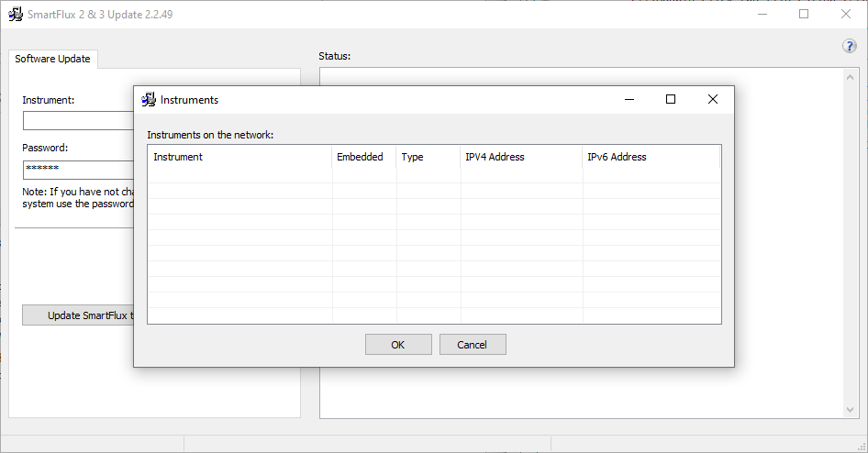Click the Instruments dialog title bar icon
The height and width of the screenshot is (453, 868).
148,100
